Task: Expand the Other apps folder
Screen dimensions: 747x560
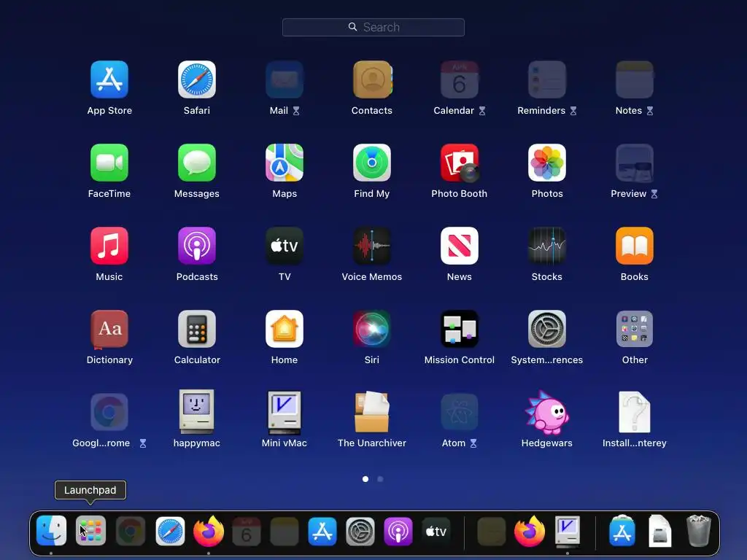Action: pyautogui.click(x=635, y=329)
